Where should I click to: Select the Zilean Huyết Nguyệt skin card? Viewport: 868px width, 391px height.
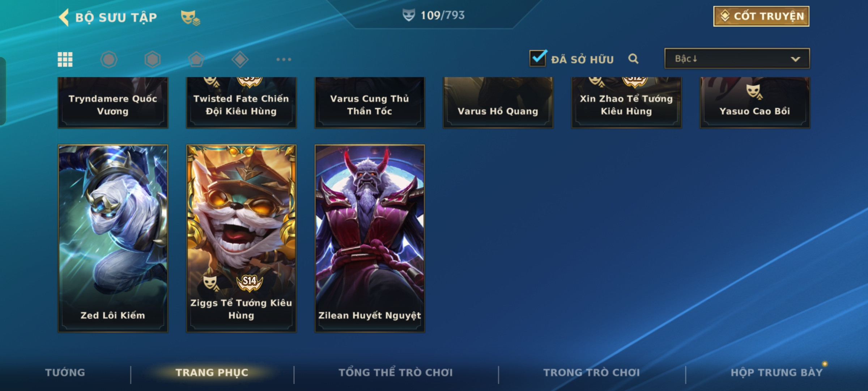click(370, 239)
